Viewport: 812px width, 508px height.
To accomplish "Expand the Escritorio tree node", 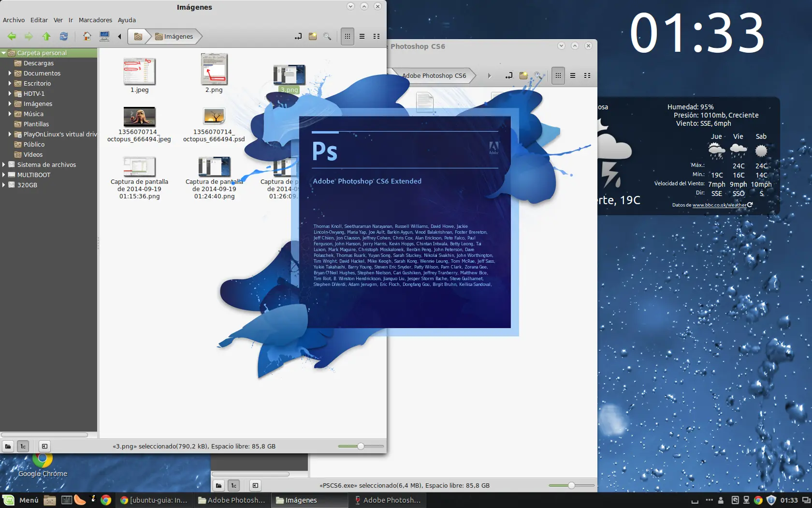I will tap(10, 83).
